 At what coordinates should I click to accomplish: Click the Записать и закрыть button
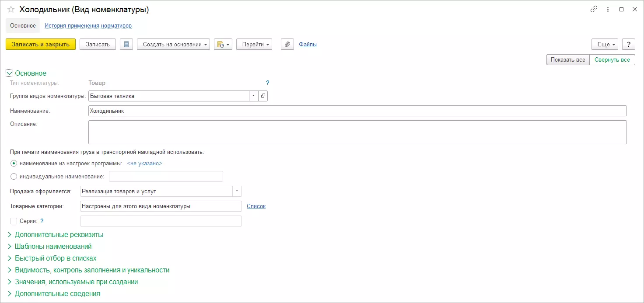pos(41,44)
